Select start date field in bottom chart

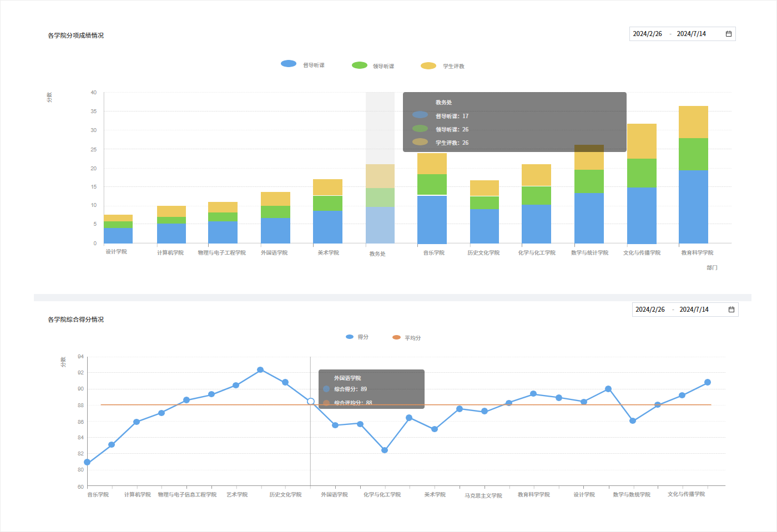[650, 310]
